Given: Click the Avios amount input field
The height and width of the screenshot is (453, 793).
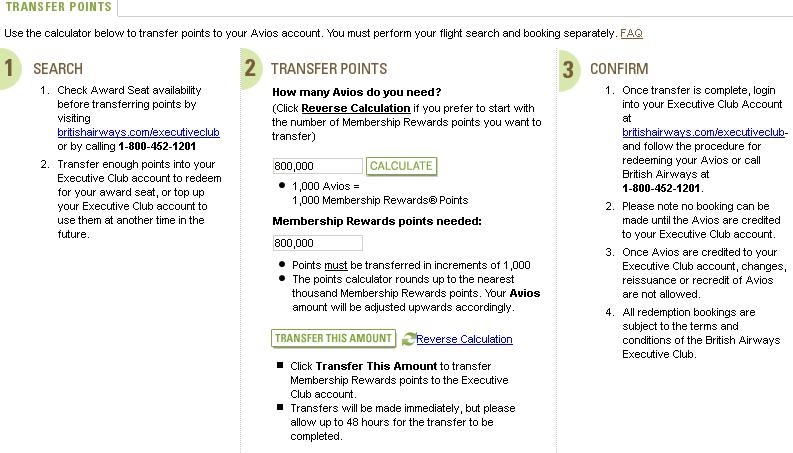Looking at the screenshot, I should (317, 166).
